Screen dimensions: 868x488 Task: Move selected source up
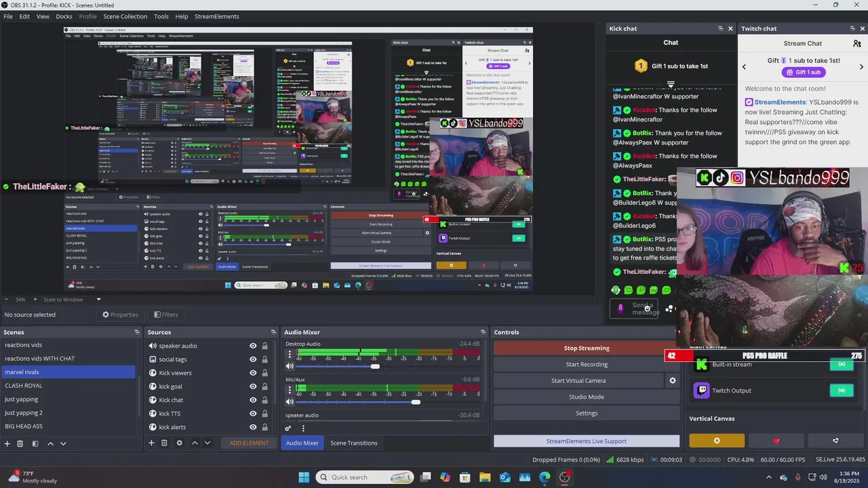click(195, 443)
